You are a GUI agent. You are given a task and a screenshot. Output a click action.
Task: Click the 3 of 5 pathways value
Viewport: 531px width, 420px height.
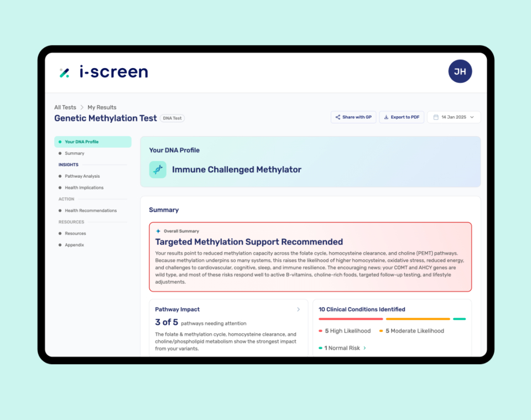point(166,322)
